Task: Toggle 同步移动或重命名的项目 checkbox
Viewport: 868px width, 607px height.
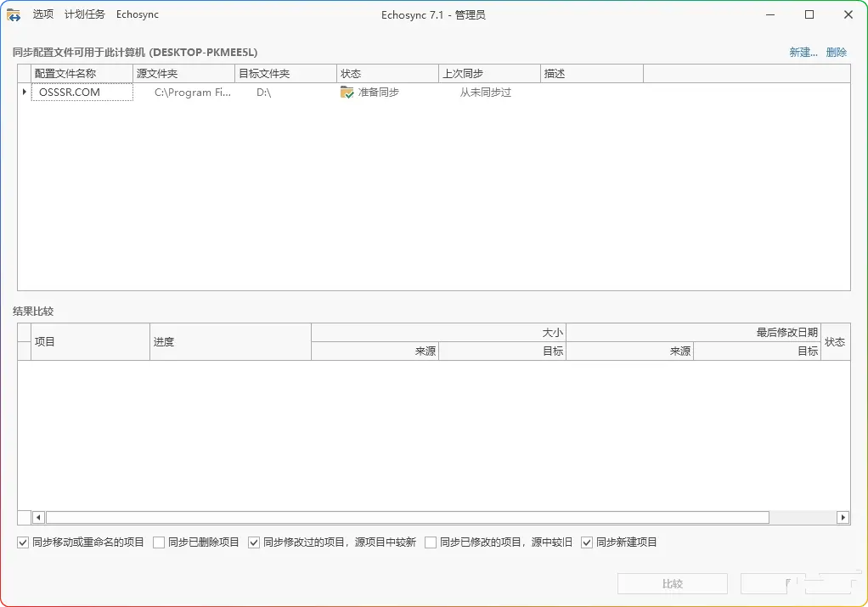Action: point(23,542)
